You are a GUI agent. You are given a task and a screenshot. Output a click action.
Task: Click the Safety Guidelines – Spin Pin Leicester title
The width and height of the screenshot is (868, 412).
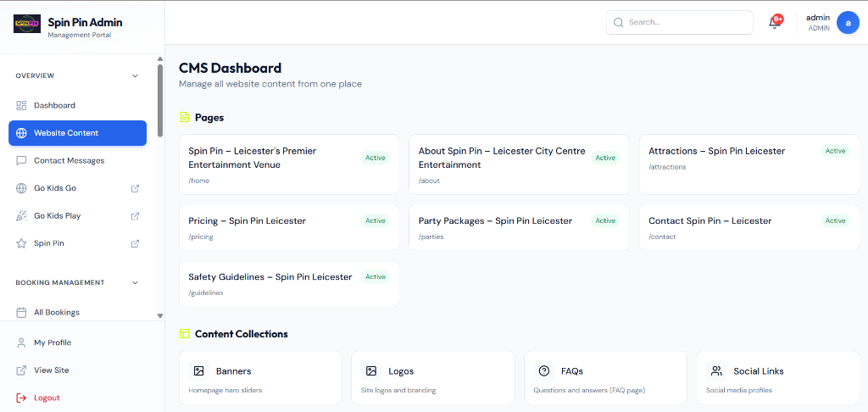pyautogui.click(x=270, y=277)
